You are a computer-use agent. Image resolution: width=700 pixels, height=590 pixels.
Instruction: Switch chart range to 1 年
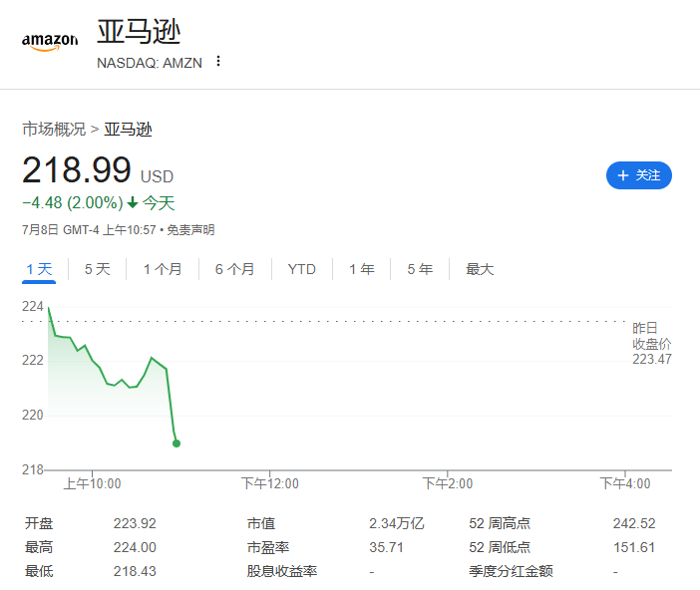click(362, 269)
